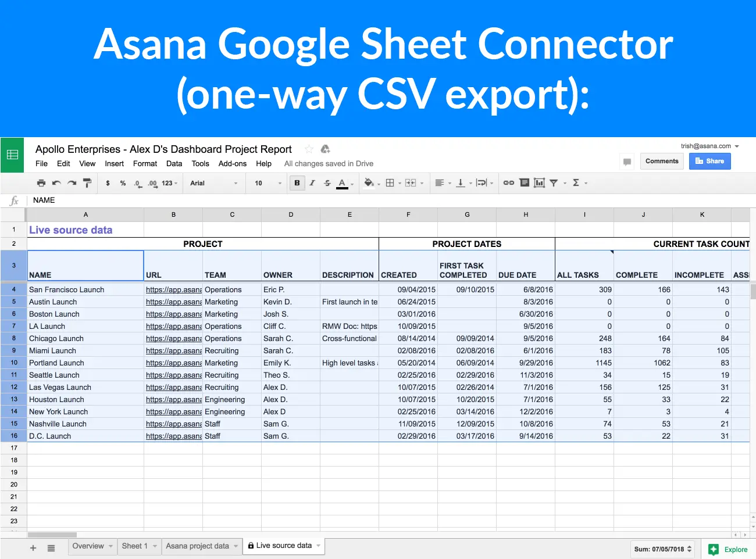The width and height of the screenshot is (756, 559).
Task: Open the all sheets list icon
Action: pyautogui.click(x=51, y=548)
